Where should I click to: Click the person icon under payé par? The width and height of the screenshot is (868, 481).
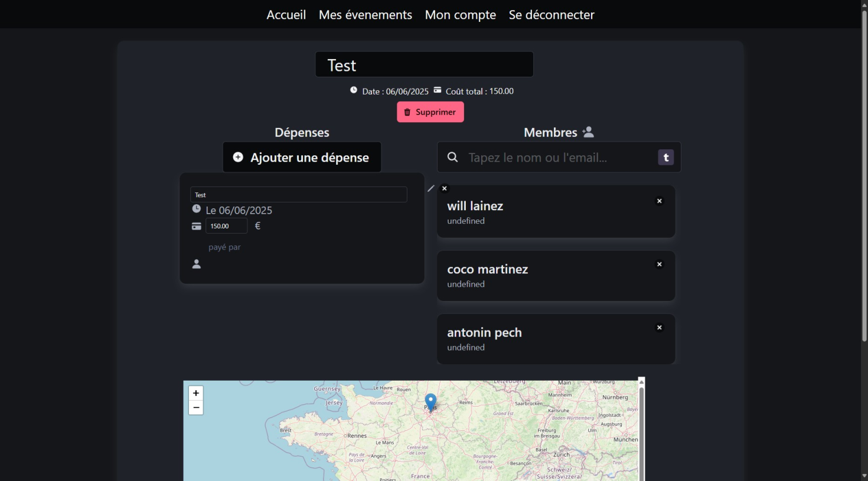pyautogui.click(x=196, y=263)
